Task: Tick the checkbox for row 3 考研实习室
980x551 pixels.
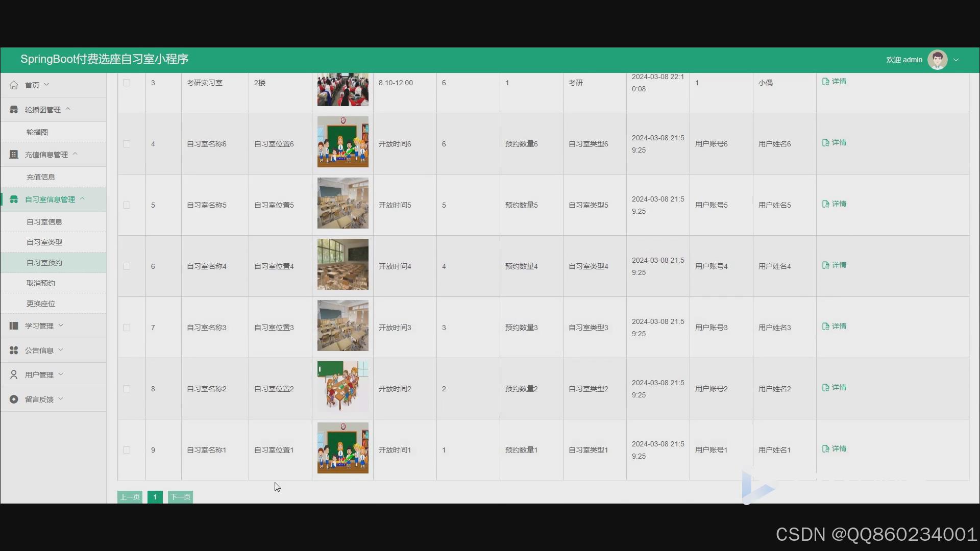Action: click(x=127, y=83)
